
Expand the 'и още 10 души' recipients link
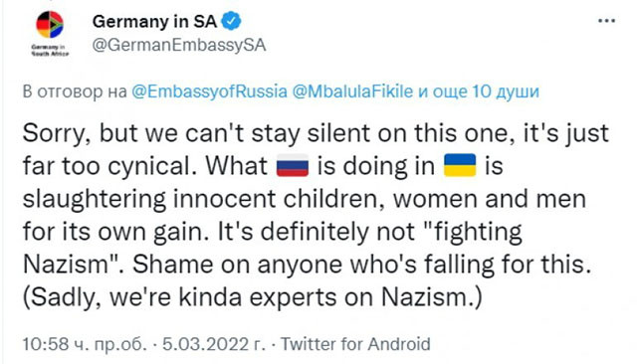tap(478, 91)
